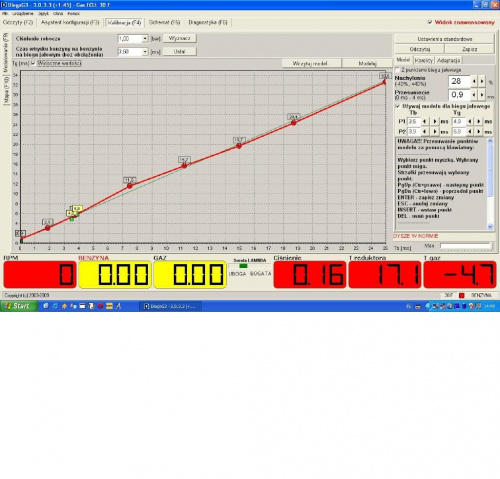The width and height of the screenshot is (500, 479).
Task: Enable Z punktami biegu jałowego checkbox
Action: click(397, 70)
